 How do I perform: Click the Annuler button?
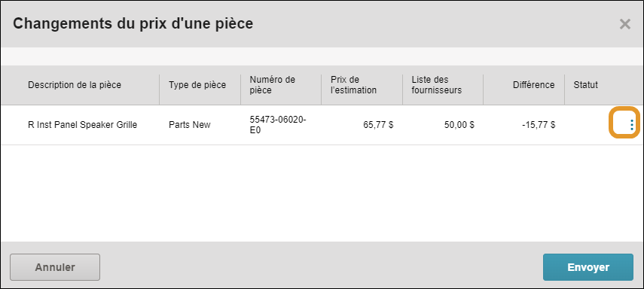55,267
